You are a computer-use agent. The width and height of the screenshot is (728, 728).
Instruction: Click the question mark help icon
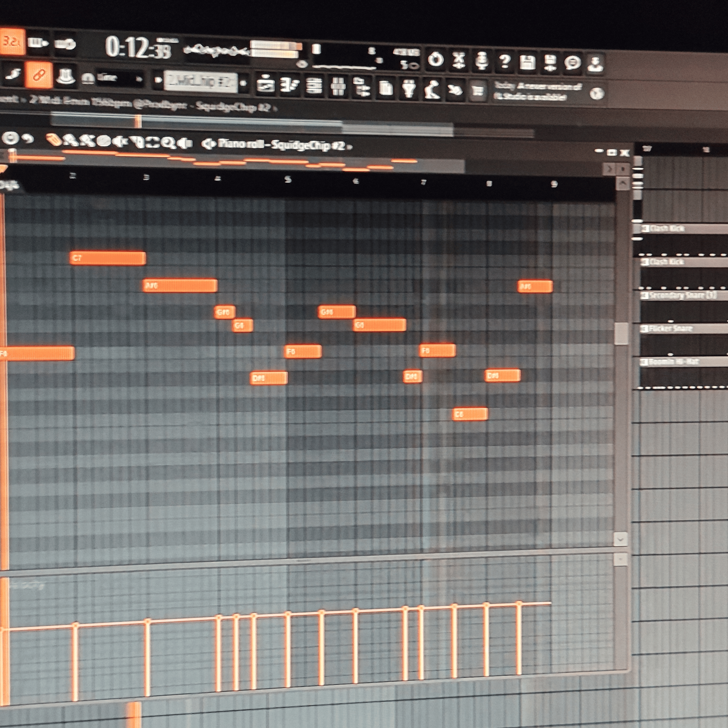point(505,61)
